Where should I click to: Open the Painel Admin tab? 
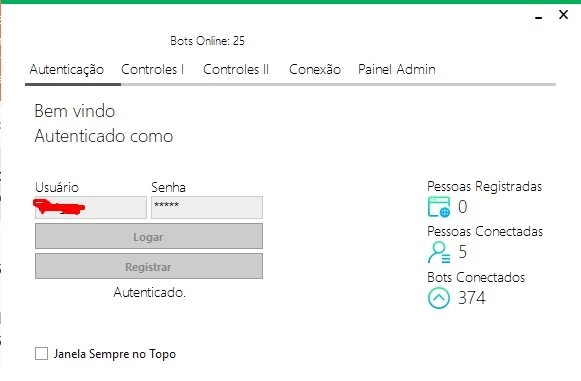tap(396, 70)
